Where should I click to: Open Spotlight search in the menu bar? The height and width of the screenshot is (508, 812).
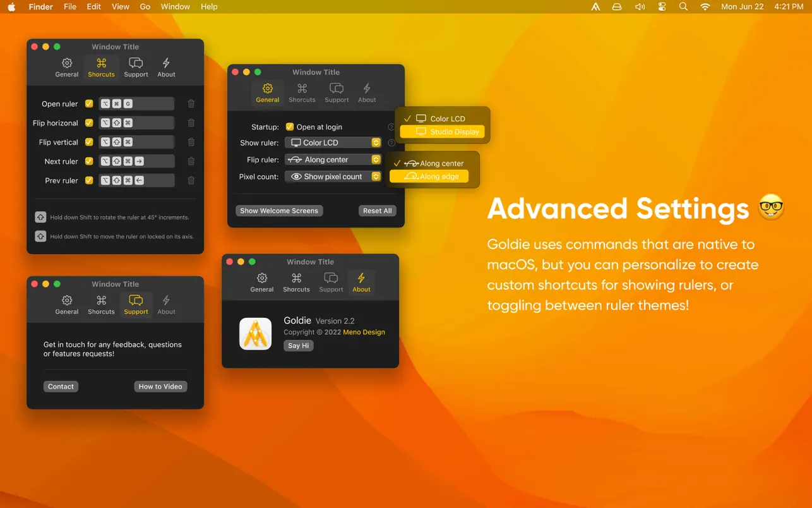[683, 7]
